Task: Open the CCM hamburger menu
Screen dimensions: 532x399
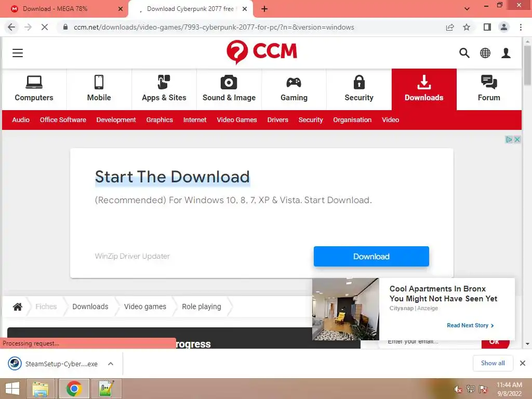Action: click(x=18, y=53)
